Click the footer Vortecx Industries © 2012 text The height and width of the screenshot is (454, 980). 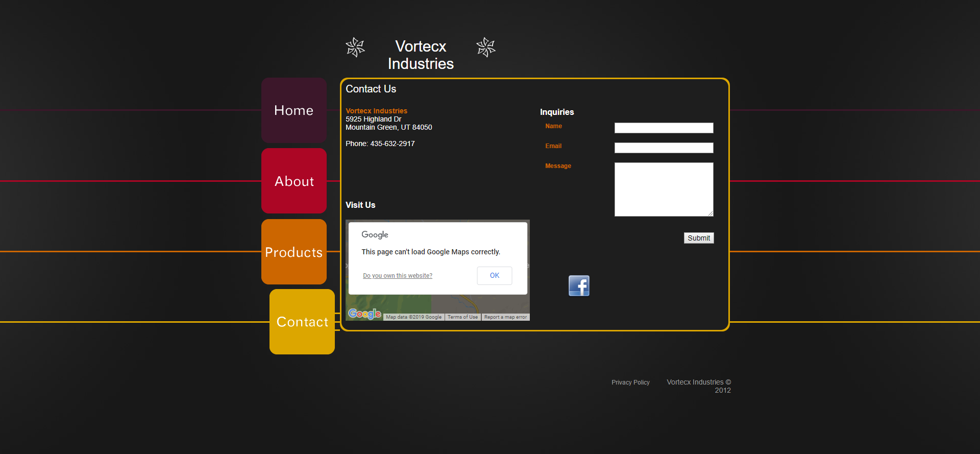(x=699, y=386)
